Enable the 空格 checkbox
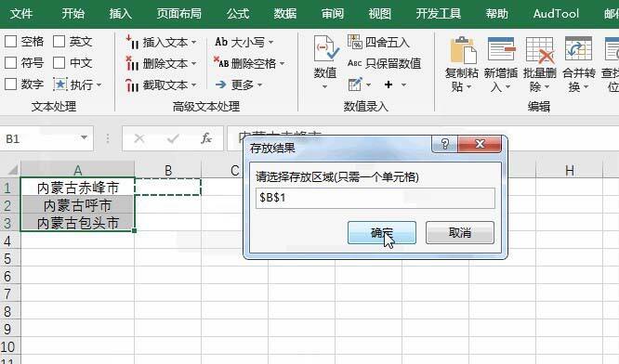The image size is (619, 364). pos(10,42)
